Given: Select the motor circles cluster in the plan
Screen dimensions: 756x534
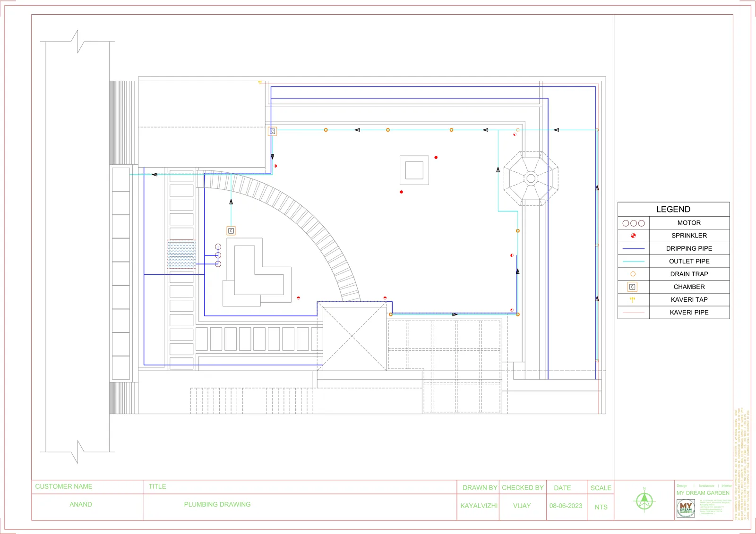Looking at the screenshot, I should point(218,255).
